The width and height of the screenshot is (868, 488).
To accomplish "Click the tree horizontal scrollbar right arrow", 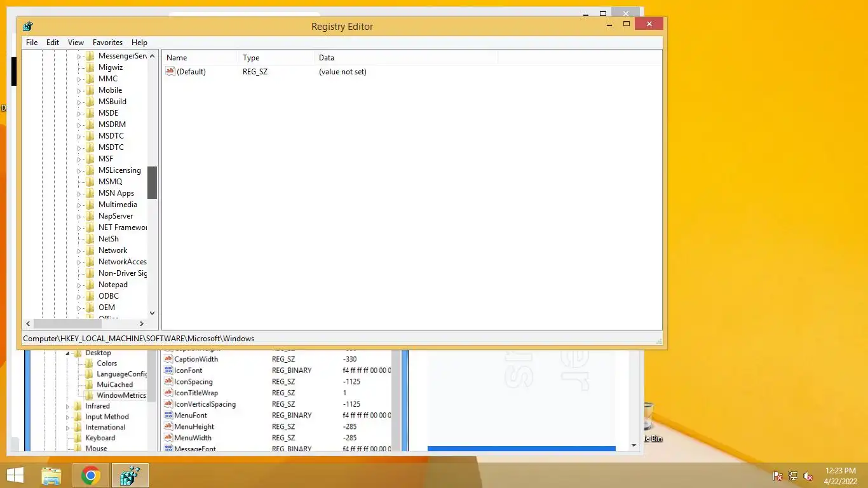I will pos(142,324).
